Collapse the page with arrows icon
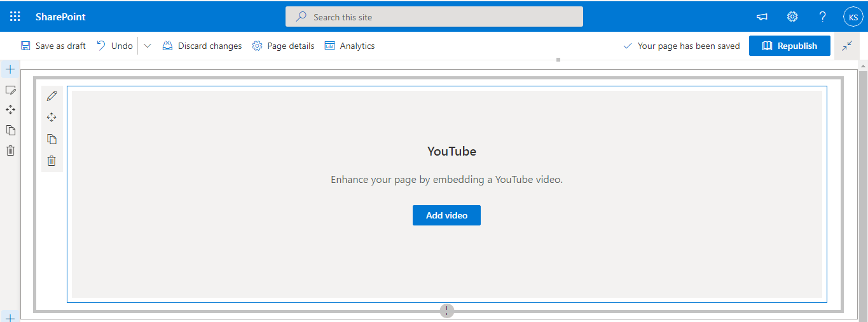This screenshot has height=322, width=868. coord(847,46)
